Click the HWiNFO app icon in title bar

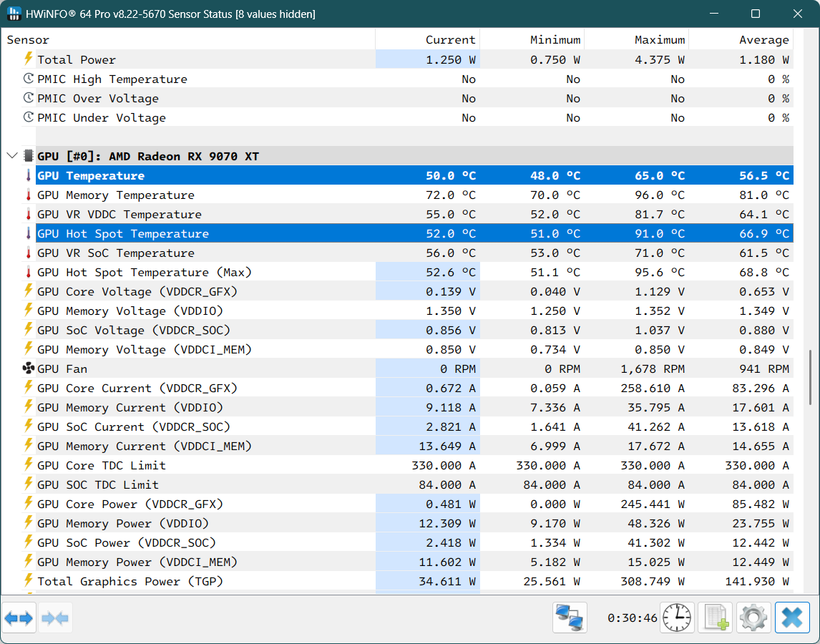(x=14, y=14)
